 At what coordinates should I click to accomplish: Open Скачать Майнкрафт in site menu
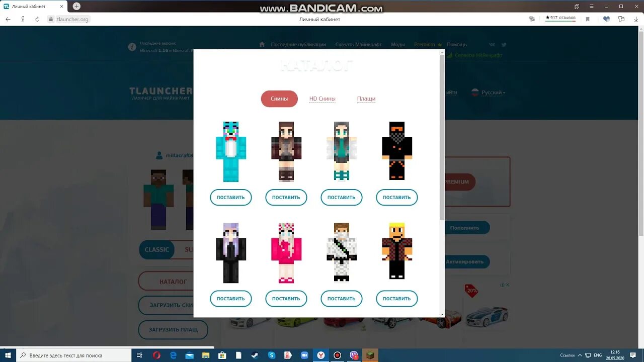(x=359, y=45)
